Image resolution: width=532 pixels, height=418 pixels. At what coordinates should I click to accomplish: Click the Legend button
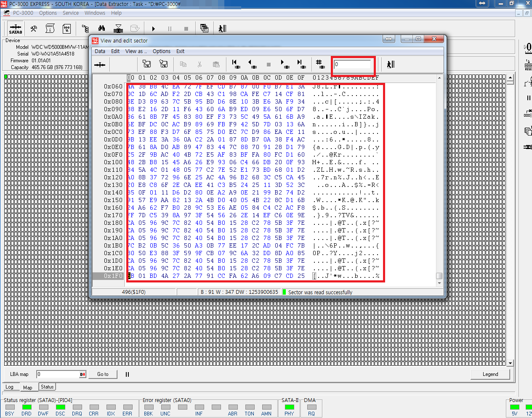(490, 374)
